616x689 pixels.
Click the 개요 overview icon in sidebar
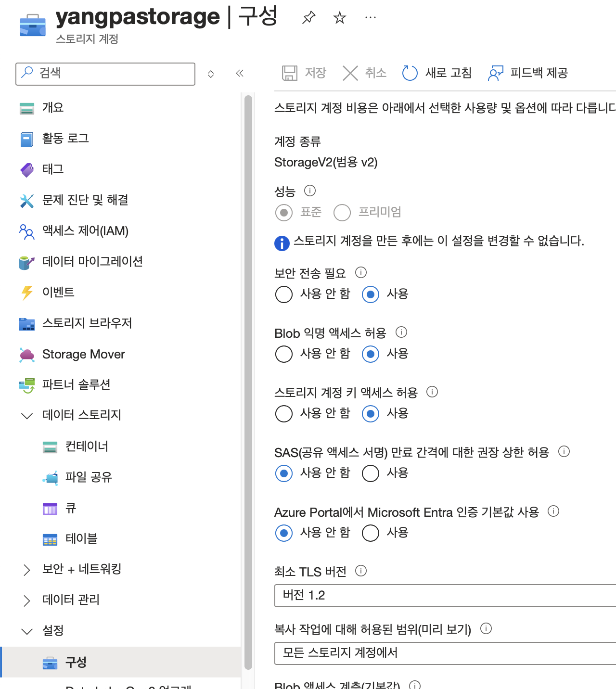(27, 108)
